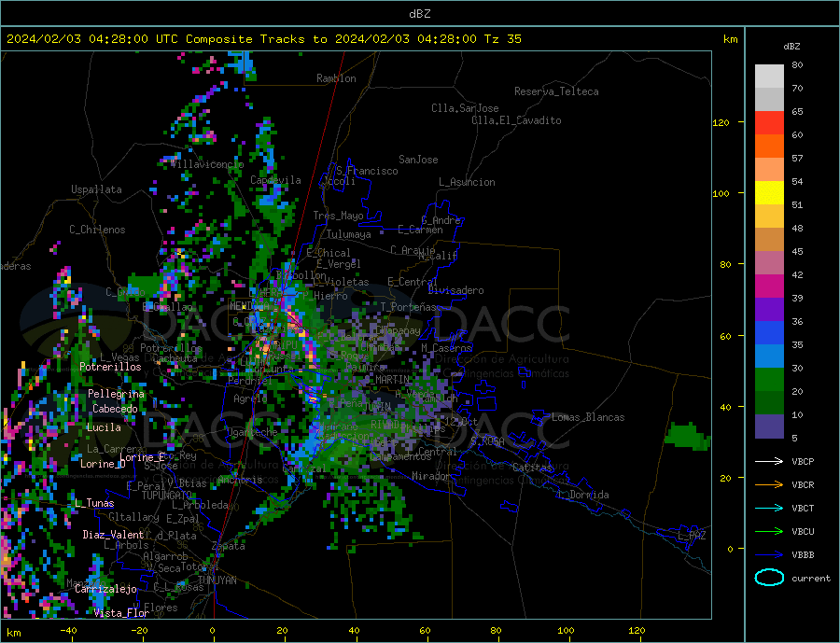Click the E_Carmen map label
The width and height of the screenshot is (840, 643).
[420, 230]
